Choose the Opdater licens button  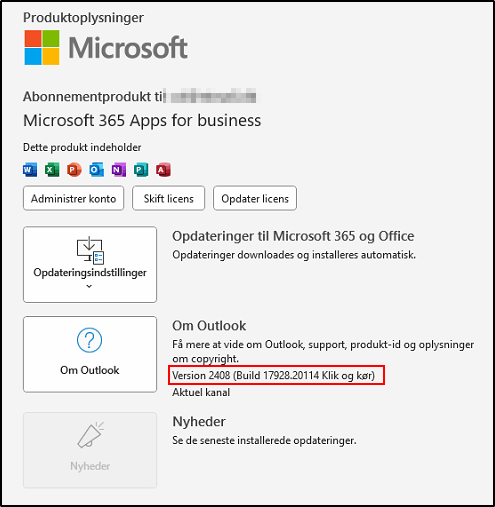[x=255, y=198]
